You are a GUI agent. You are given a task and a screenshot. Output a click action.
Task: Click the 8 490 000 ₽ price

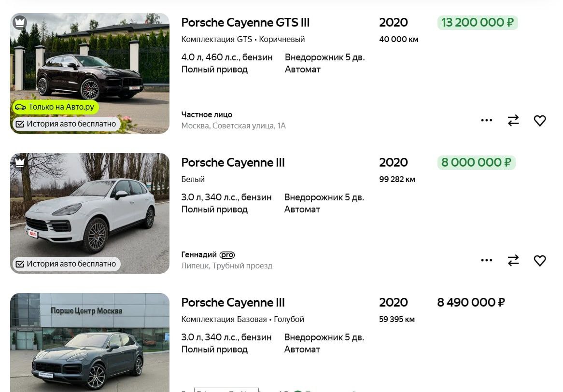click(471, 303)
